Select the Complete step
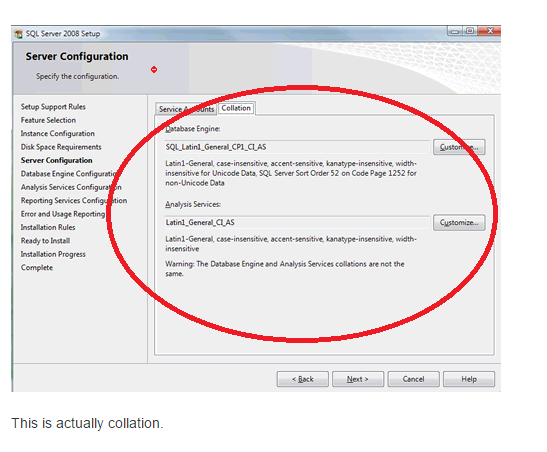Image resolution: width=547 pixels, height=452 pixels. point(37,268)
